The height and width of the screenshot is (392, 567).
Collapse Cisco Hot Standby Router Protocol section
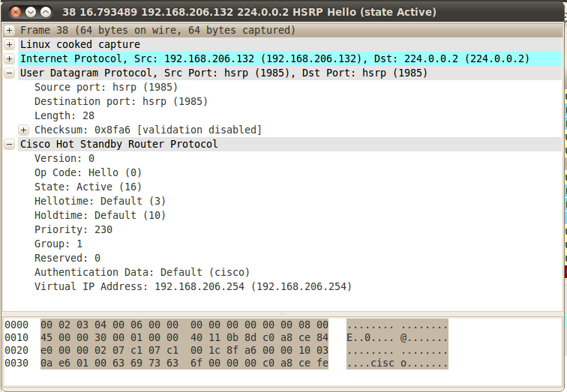pos(9,144)
